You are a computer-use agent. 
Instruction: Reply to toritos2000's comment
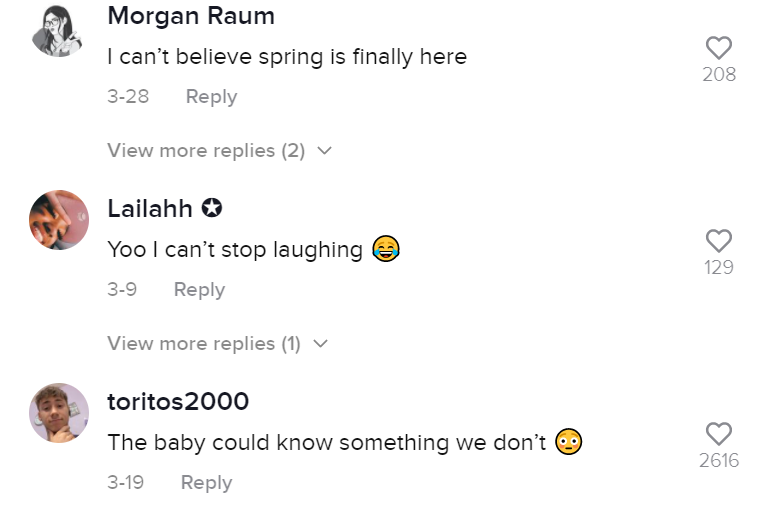206,483
